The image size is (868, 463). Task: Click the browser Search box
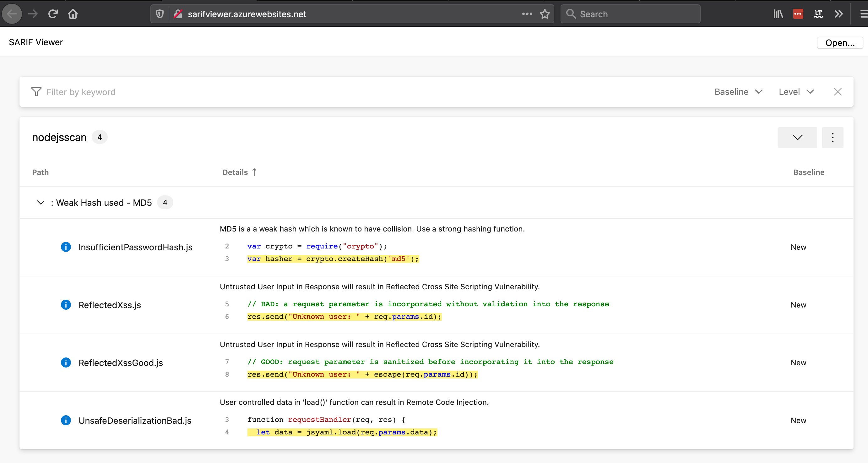pos(630,14)
